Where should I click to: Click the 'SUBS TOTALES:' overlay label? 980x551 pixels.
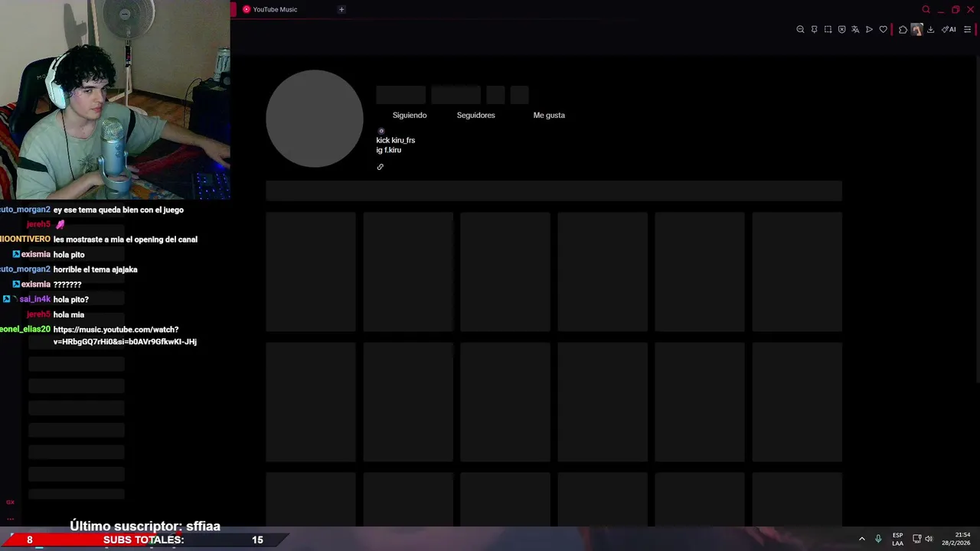tap(143, 540)
